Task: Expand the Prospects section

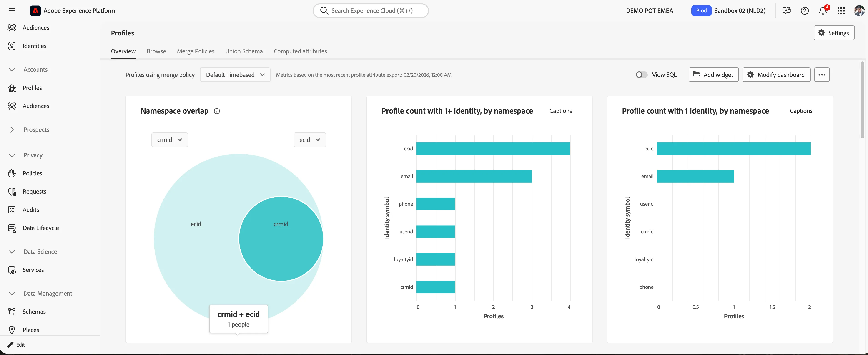Action: [x=12, y=129]
